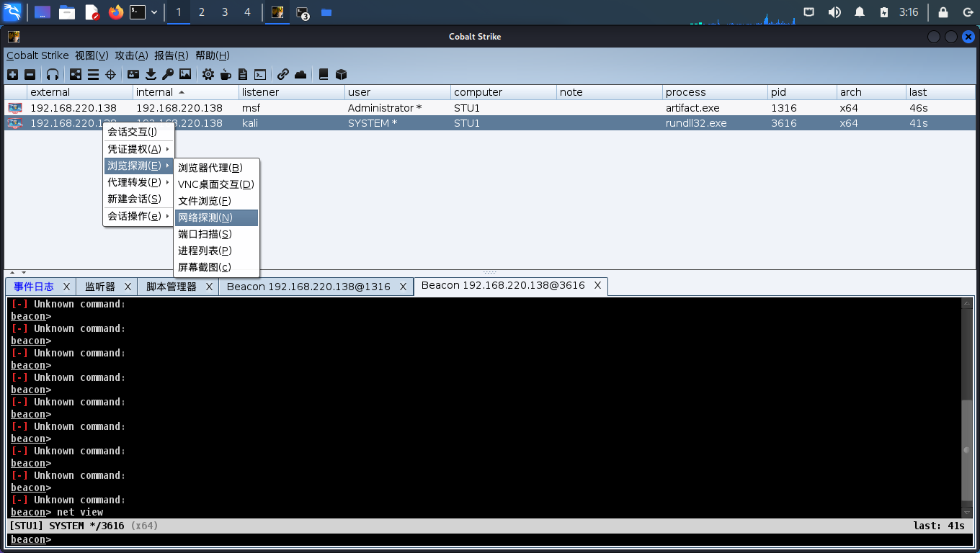
Task: Select beacon icon in the Administrator row
Action: 15,108
